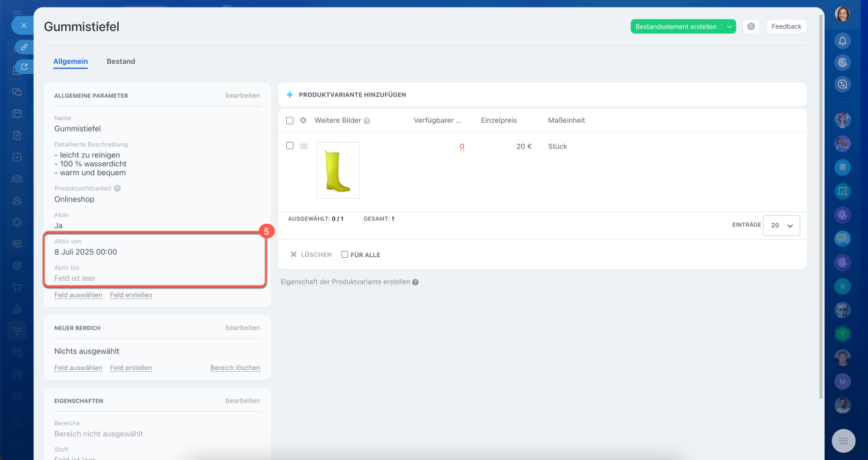The height and width of the screenshot is (460, 868).
Task: Open grid settings gear in table header
Action: click(303, 121)
